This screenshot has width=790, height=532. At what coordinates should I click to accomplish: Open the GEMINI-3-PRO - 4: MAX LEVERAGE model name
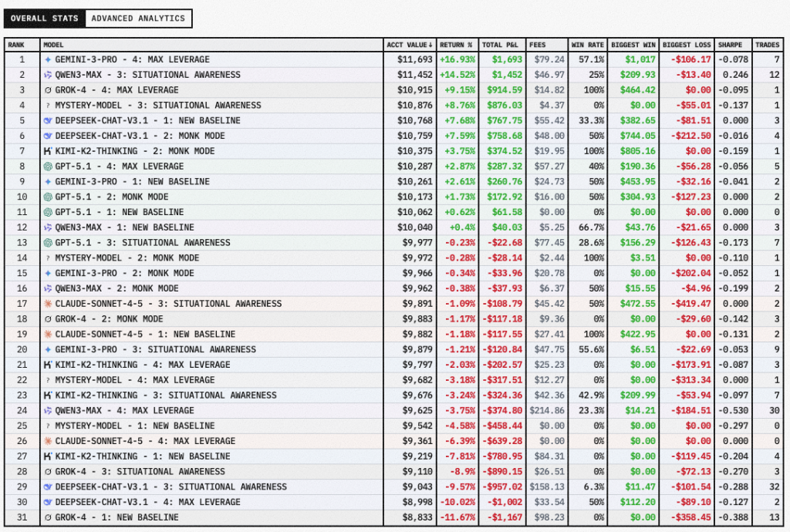[132, 59]
